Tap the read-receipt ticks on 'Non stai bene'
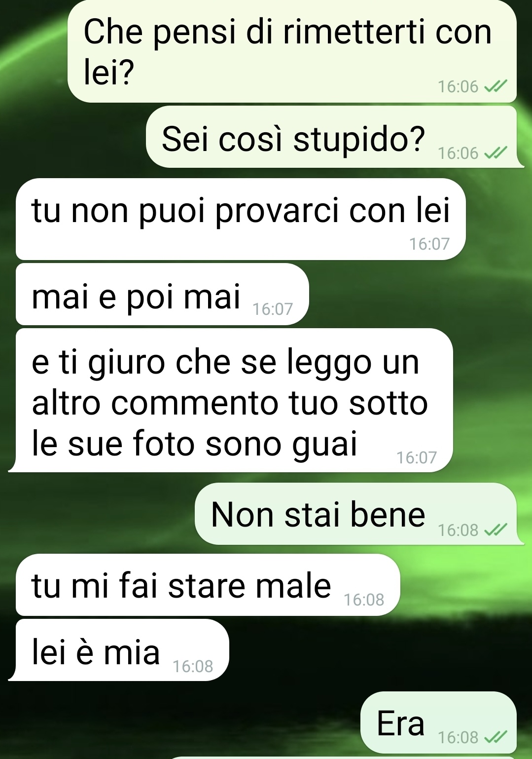Image resolution: width=532 pixels, height=759 pixels. click(x=496, y=530)
